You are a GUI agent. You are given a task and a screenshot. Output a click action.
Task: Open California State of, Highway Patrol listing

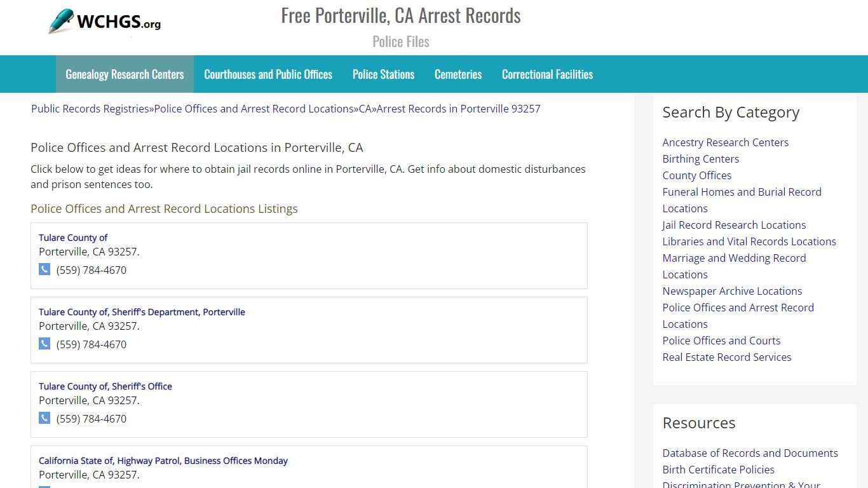click(163, 461)
